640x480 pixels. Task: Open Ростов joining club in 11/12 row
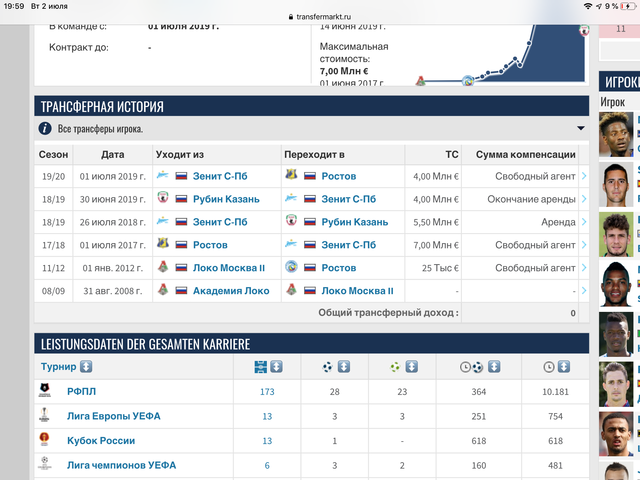(x=339, y=268)
